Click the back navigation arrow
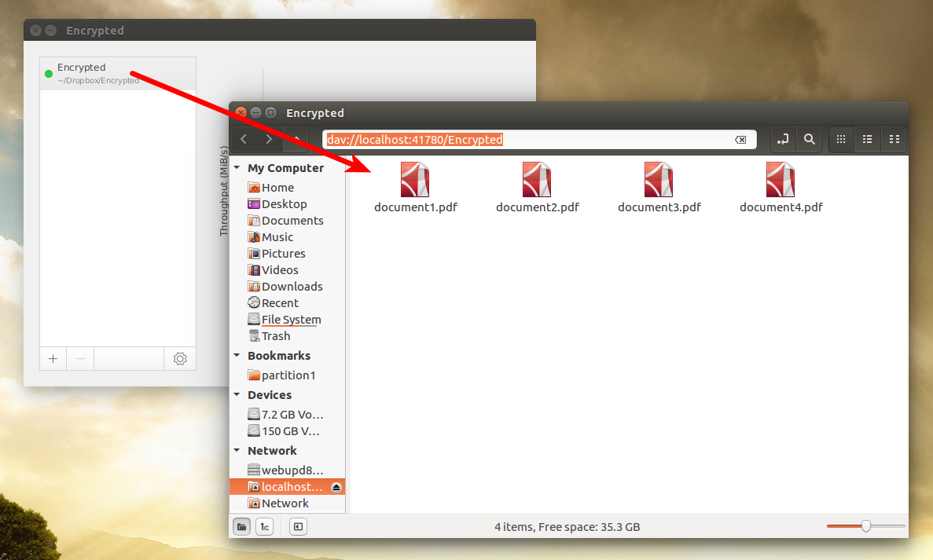 [244, 139]
